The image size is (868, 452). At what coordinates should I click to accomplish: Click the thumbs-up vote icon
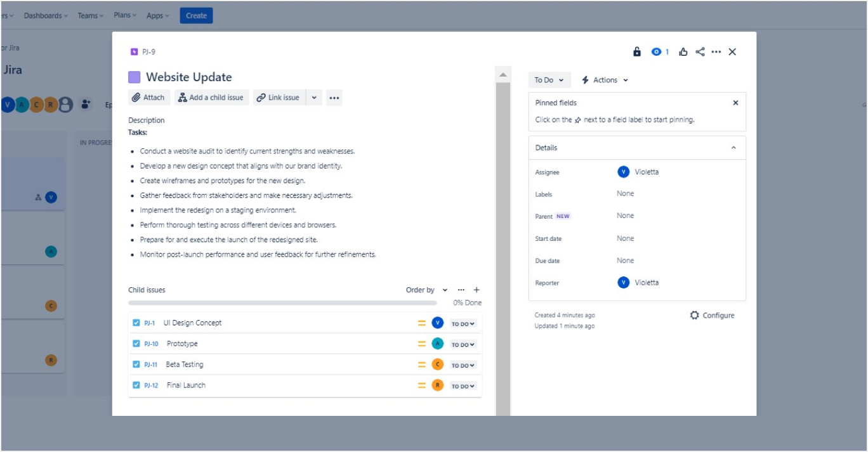(683, 52)
